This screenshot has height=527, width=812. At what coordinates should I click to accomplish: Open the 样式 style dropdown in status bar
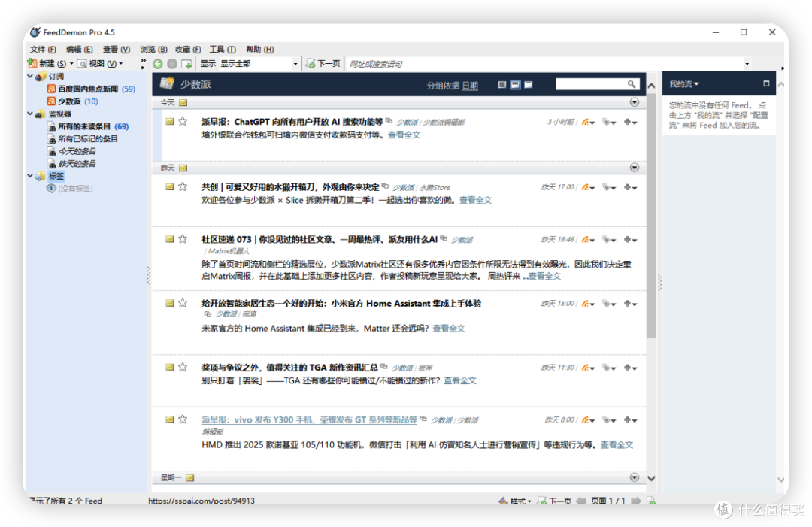tap(515, 501)
